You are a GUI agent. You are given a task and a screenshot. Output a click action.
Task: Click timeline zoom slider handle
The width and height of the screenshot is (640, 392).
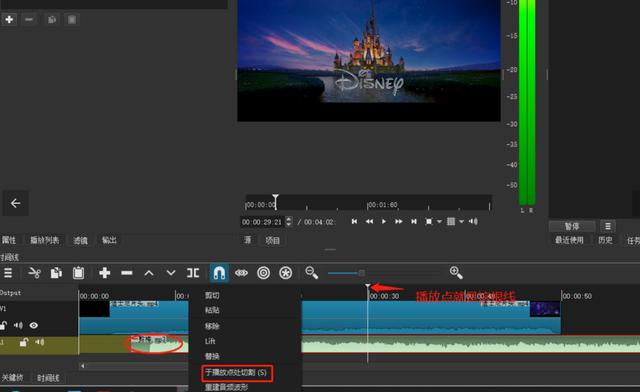click(x=362, y=273)
